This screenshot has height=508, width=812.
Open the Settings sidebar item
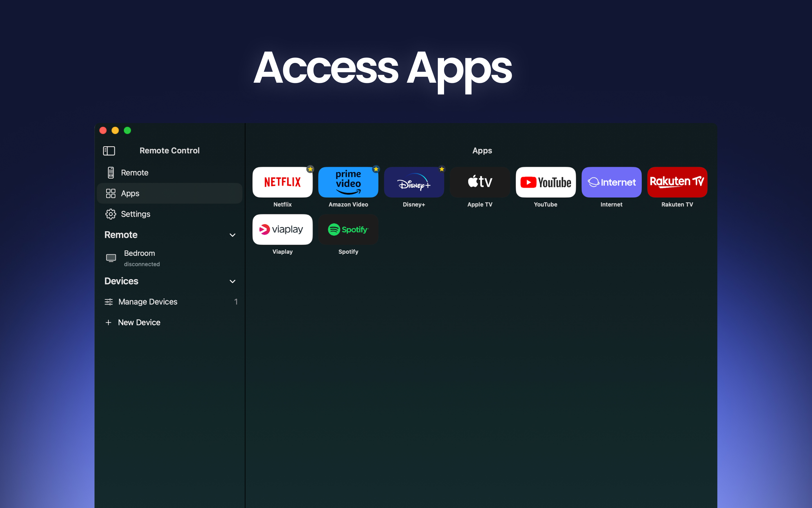169,214
